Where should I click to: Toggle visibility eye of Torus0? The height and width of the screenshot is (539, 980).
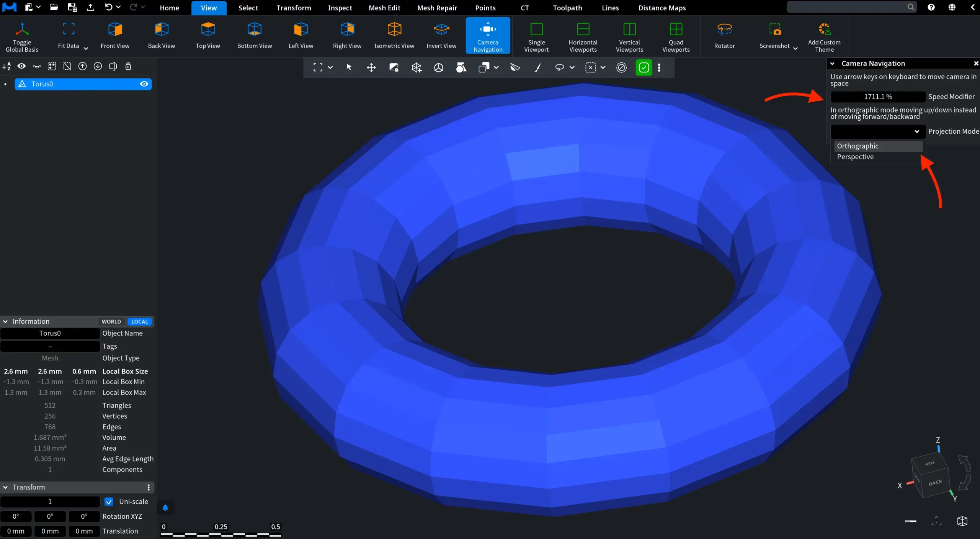coord(144,84)
